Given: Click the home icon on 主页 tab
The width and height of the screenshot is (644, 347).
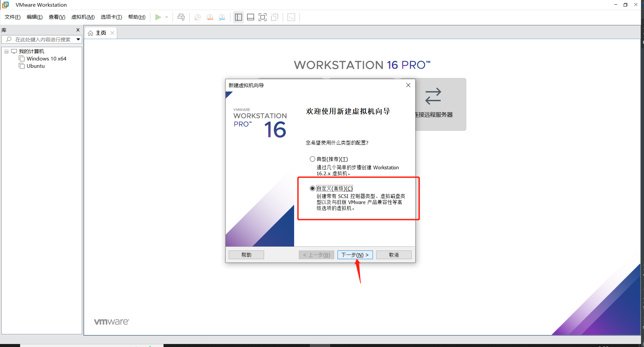Looking at the screenshot, I should click(90, 33).
